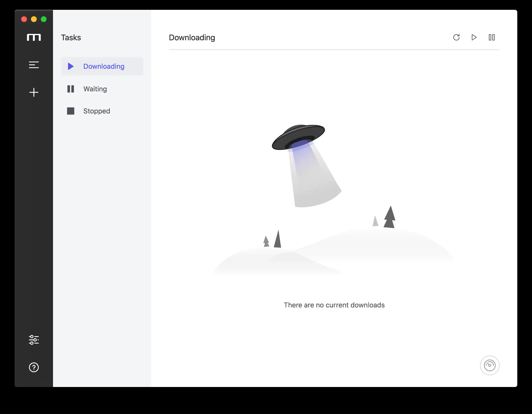Screen dimensions: 532x414
Task: Click resume all with toolbar play button
Action: (474, 37)
